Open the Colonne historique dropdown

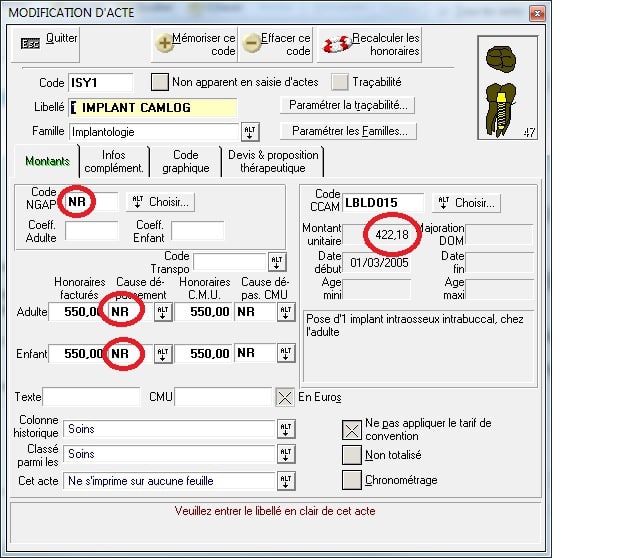[286, 429]
